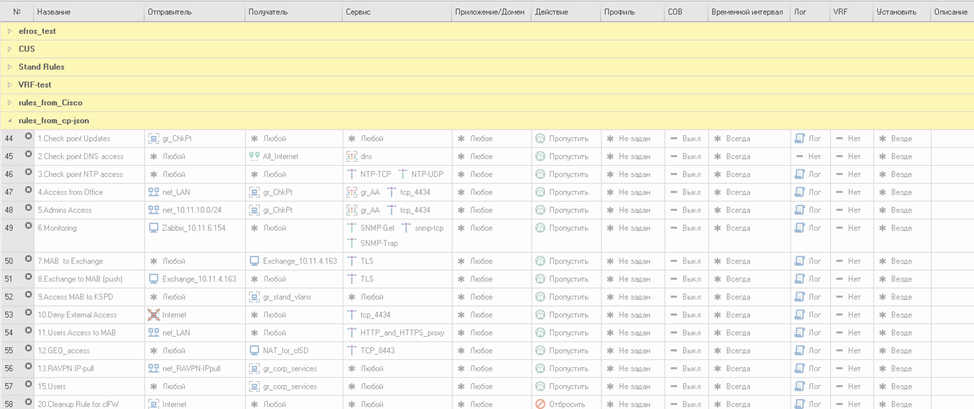Click HTTP_and_HTTPS_proxy service icon
The height and width of the screenshot is (409, 974).
click(352, 333)
